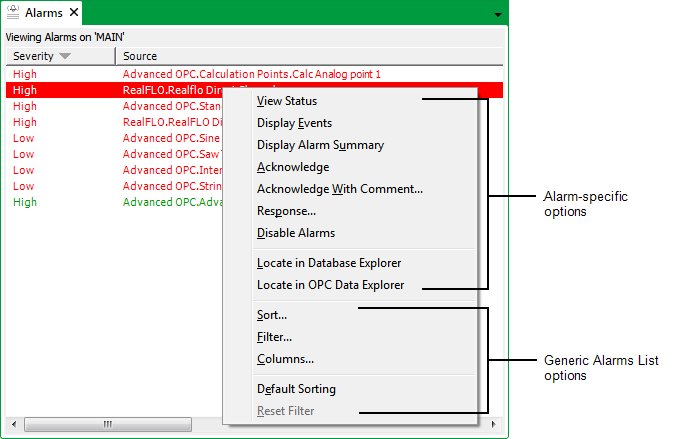This screenshot has height=439, width=688.
Task: Choose Acknowledge from context menu
Action: tap(292, 167)
